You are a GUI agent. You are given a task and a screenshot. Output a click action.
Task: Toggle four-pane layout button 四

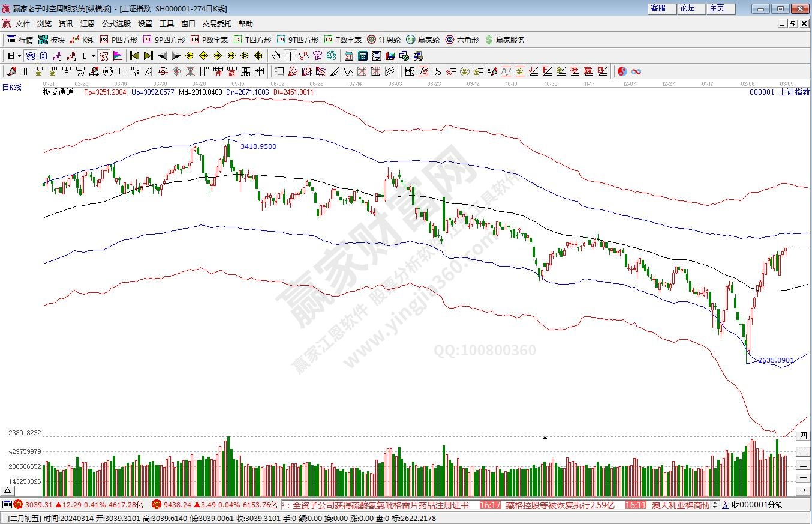pos(803,435)
